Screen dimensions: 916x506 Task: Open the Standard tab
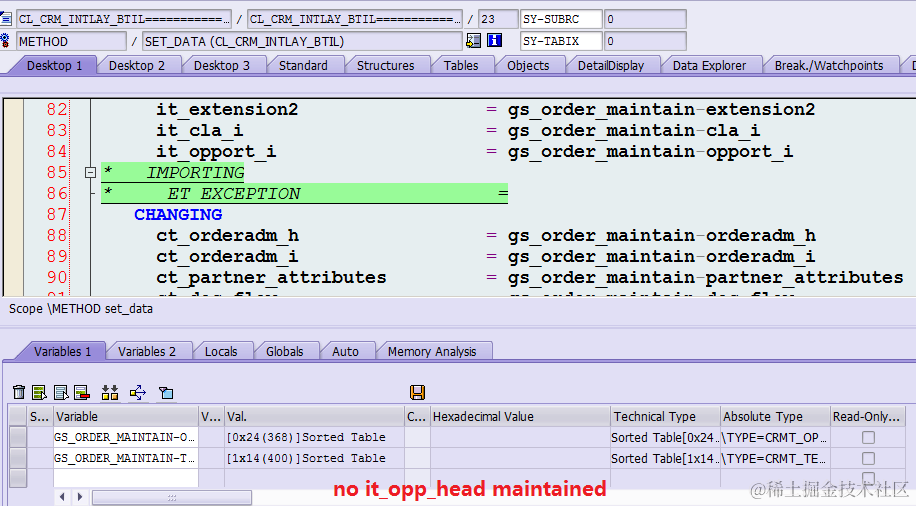pos(303,65)
